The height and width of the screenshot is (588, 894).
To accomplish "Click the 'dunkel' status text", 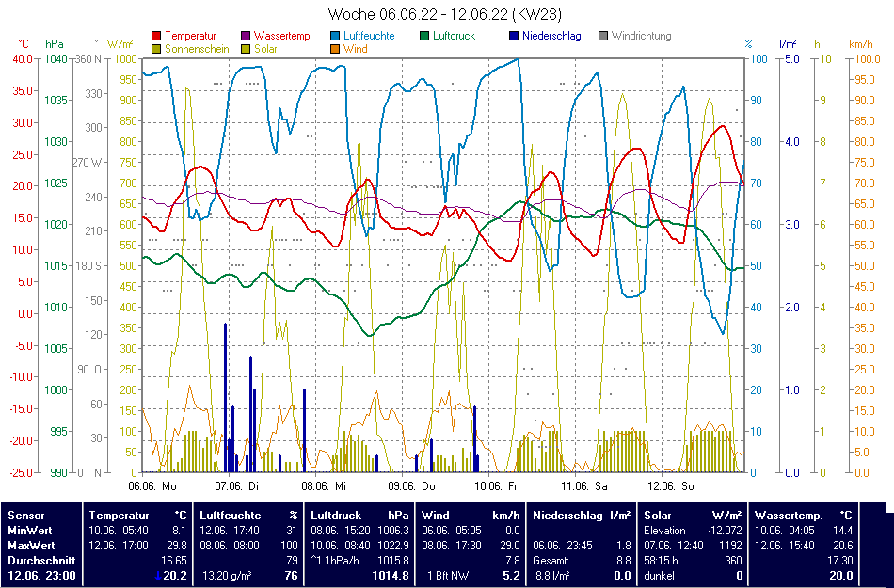I will click(659, 576).
